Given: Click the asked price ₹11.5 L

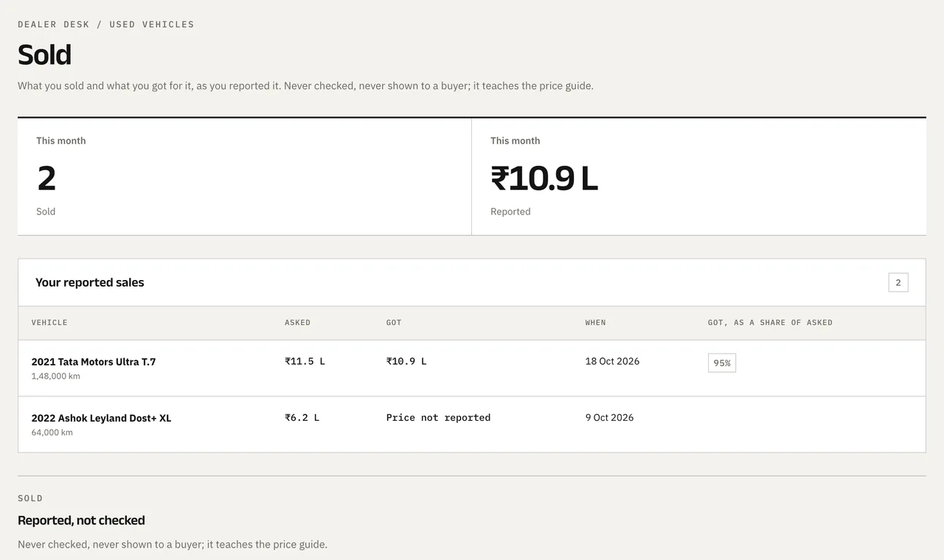Looking at the screenshot, I should (x=305, y=362).
